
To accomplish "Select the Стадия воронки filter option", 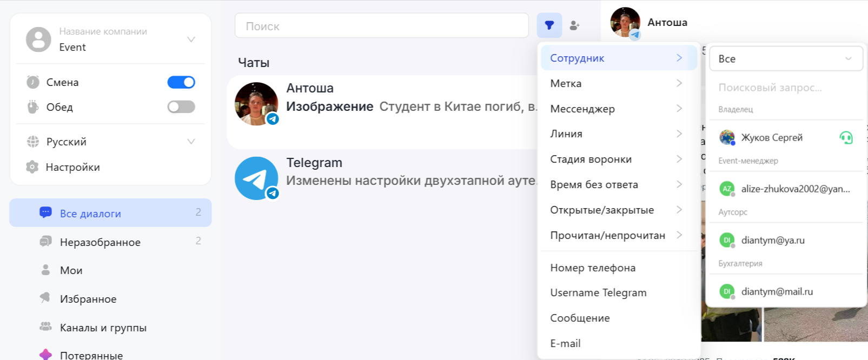I will click(x=617, y=159).
